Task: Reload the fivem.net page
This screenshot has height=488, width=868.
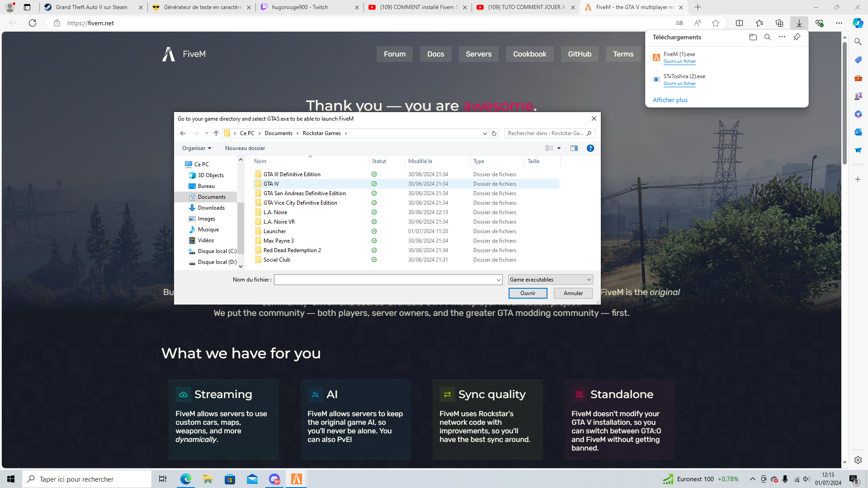Action: [x=33, y=23]
